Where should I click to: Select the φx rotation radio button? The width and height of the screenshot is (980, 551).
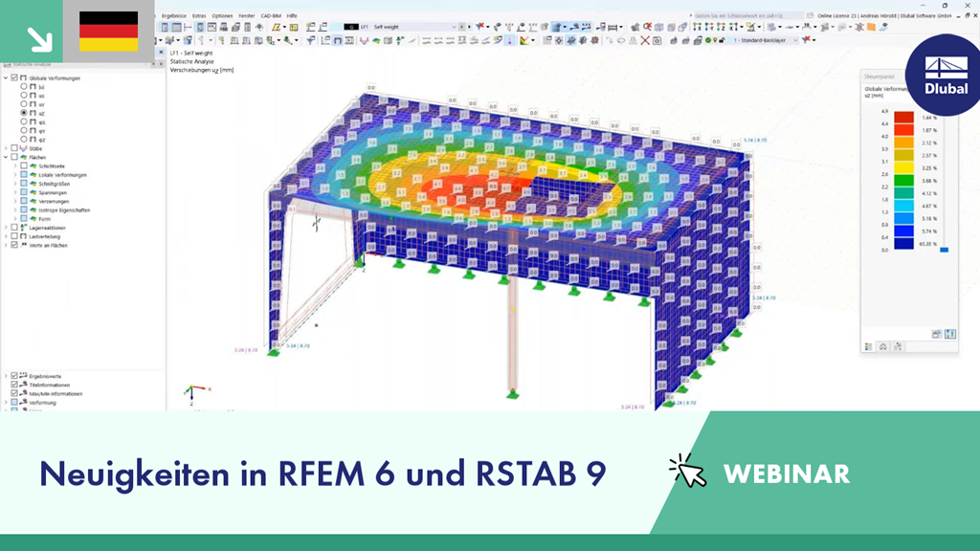point(24,121)
